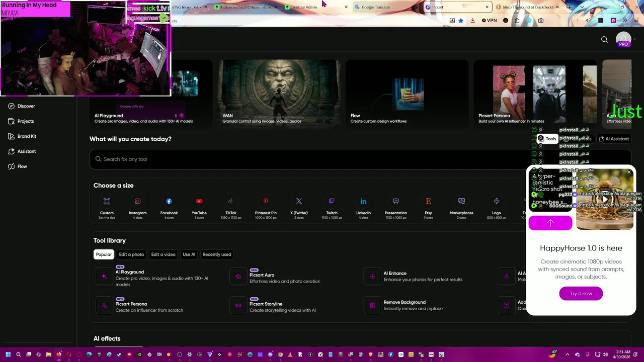Toggle the browser VPN button
Viewport: 644px width, 362px height.
tap(489, 21)
